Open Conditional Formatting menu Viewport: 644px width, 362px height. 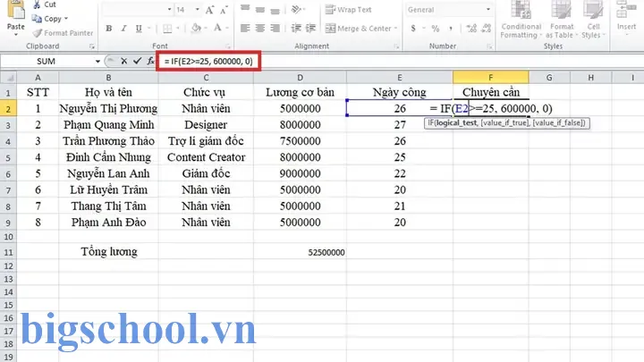coord(521,20)
